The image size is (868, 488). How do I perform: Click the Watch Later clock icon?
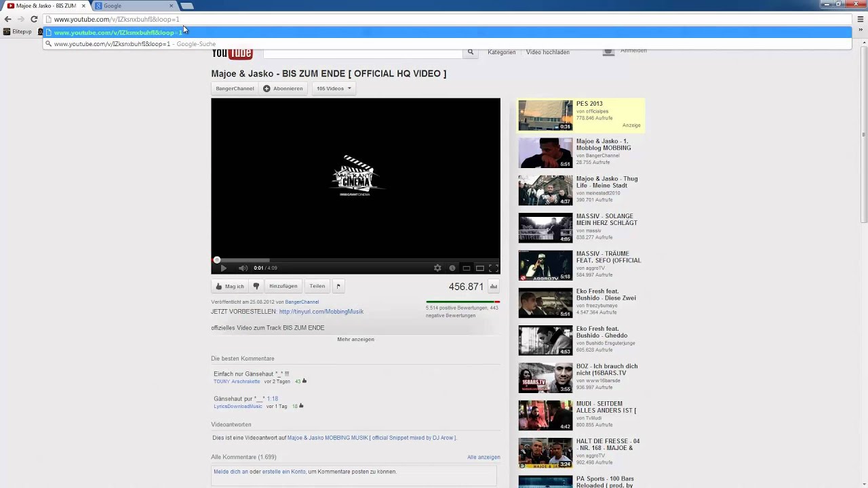tap(452, 268)
